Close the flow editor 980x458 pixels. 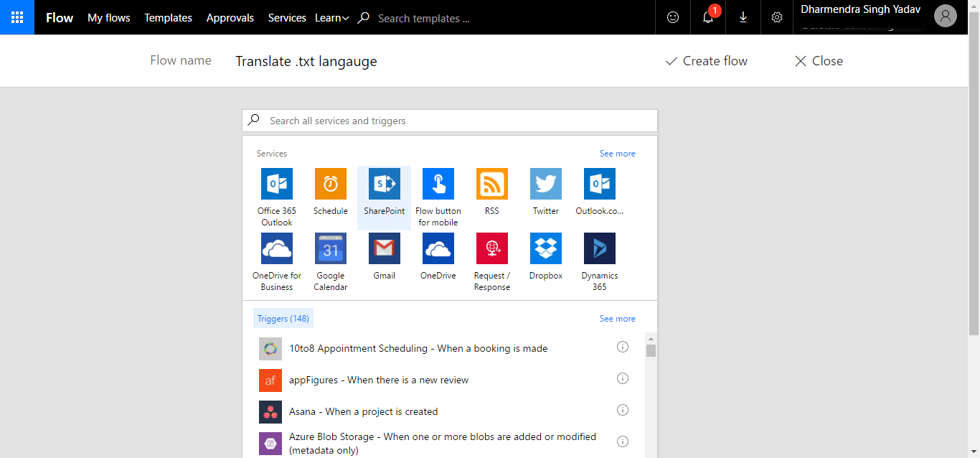(x=819, y=61)
